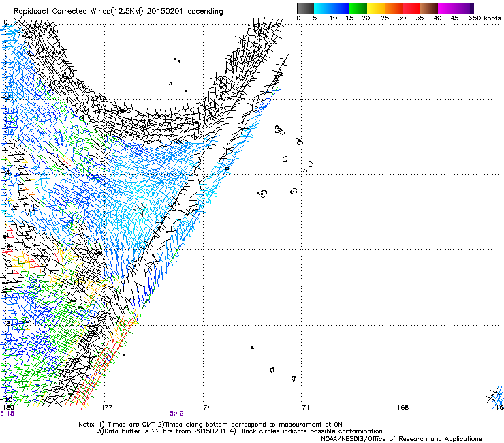Image resolution: width=504 pixels, height=443 pixels.
Task: Click the '-177' longitude axis label
Action: click(104, 408)
